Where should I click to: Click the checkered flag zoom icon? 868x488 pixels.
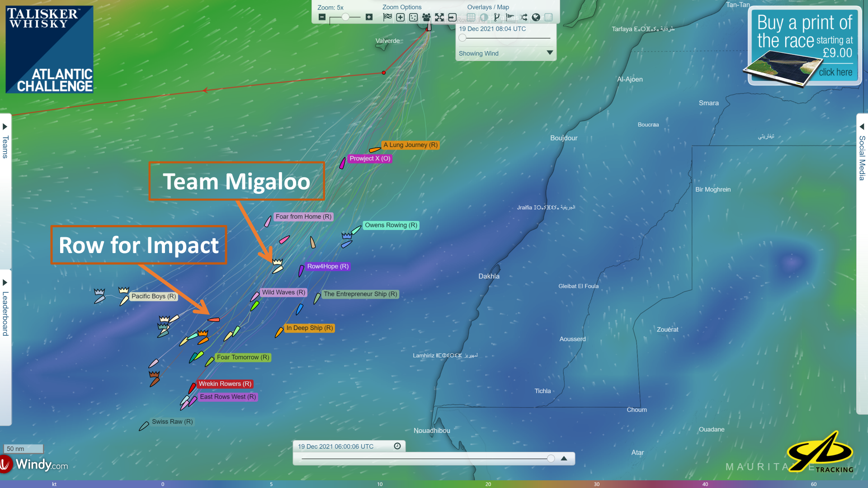pyautogui.click(x=387, y=17)
